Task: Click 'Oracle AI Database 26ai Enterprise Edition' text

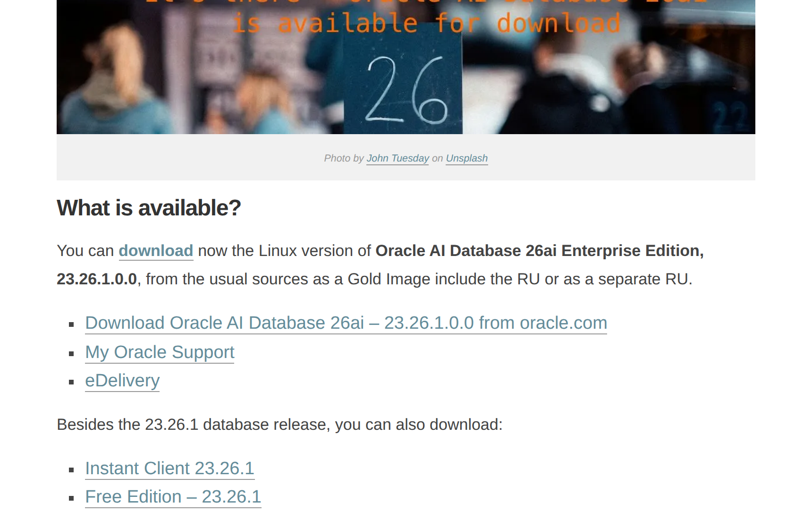Action: (x=540, y=251)
